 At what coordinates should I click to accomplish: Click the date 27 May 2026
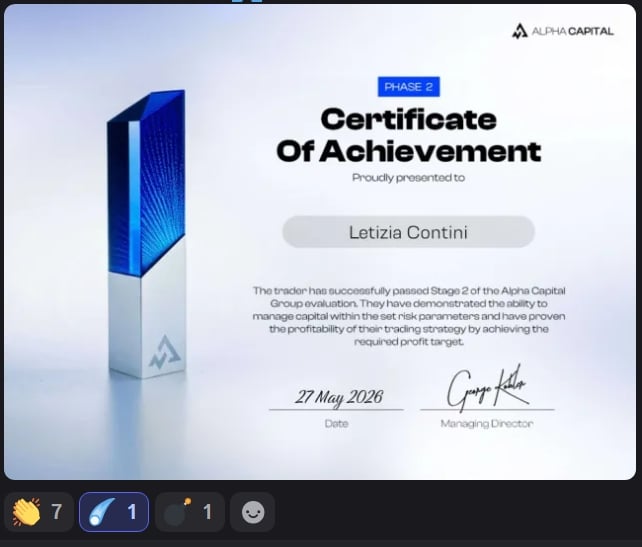click(339, 397)
